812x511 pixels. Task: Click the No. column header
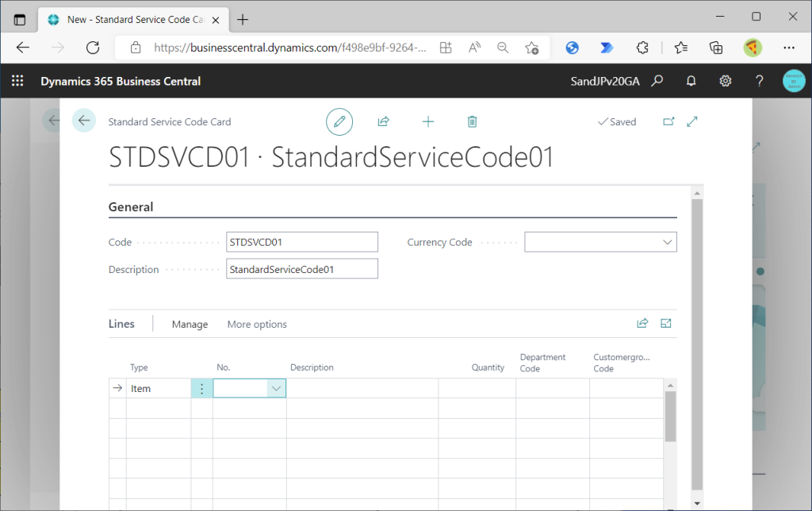(223, 367)
